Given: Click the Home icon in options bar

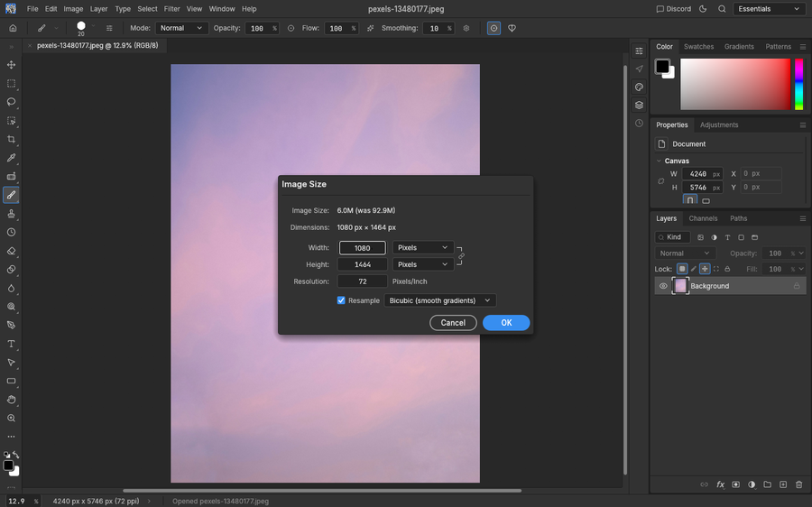Looking at the screenshot, I should pos(13,29).
